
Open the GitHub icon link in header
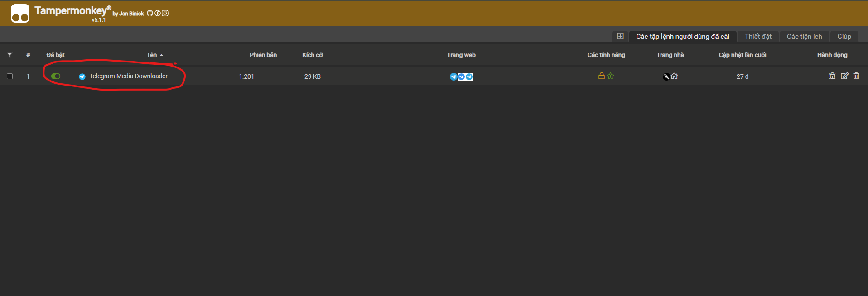150,13
